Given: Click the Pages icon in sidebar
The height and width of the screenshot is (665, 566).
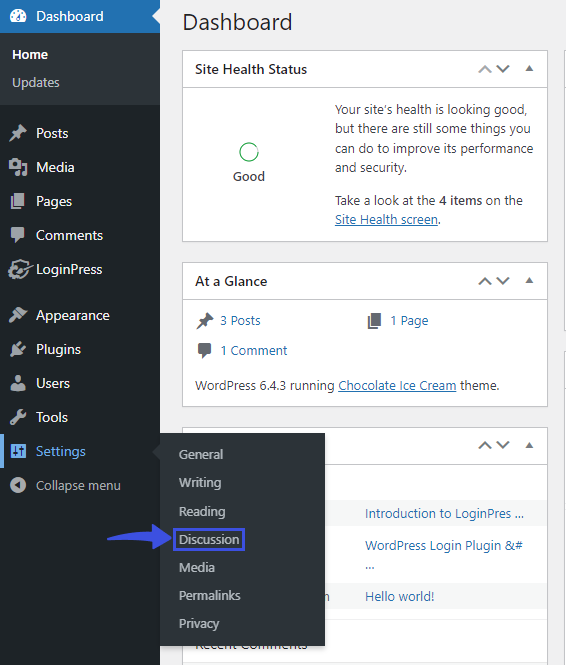Looking at the screenshot, I should coord(18,201).
